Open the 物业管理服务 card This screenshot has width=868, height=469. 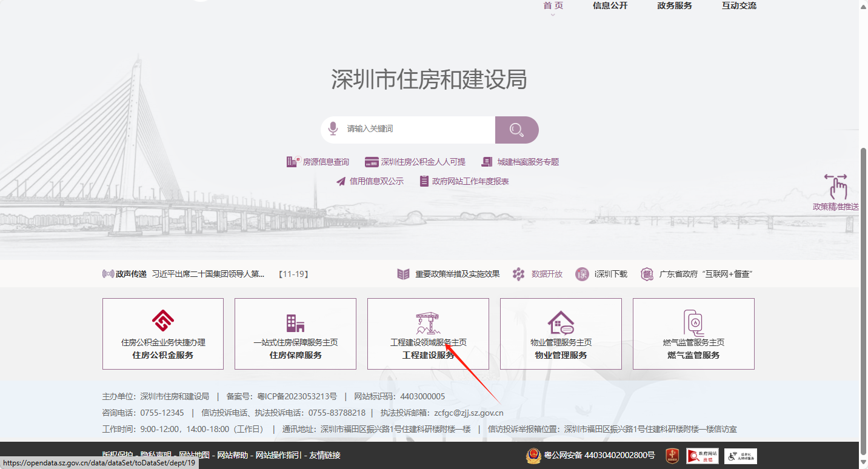coord(561,334)
